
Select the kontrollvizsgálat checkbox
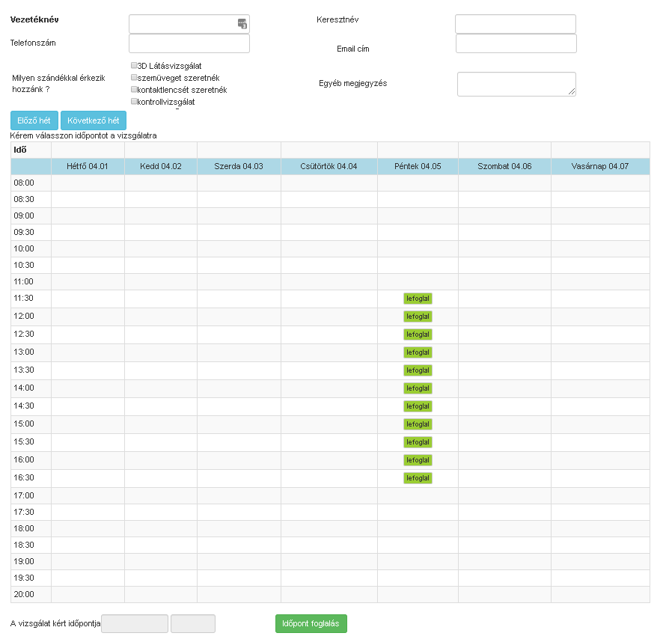(134, 101)
